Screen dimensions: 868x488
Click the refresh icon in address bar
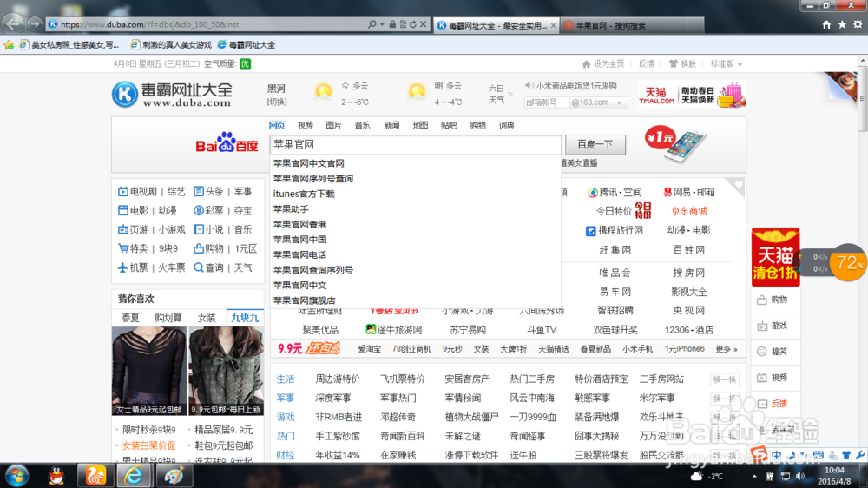[413, 24]
